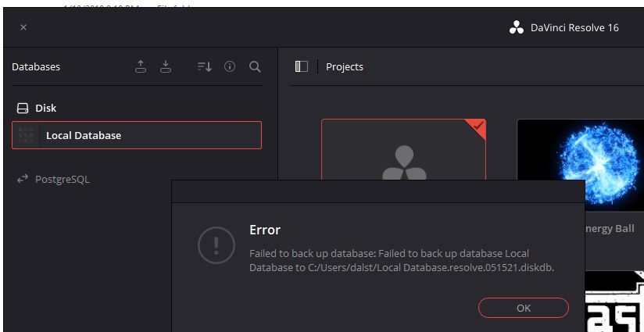Close the Project Manager with X icon

click(x=23, y=27)
